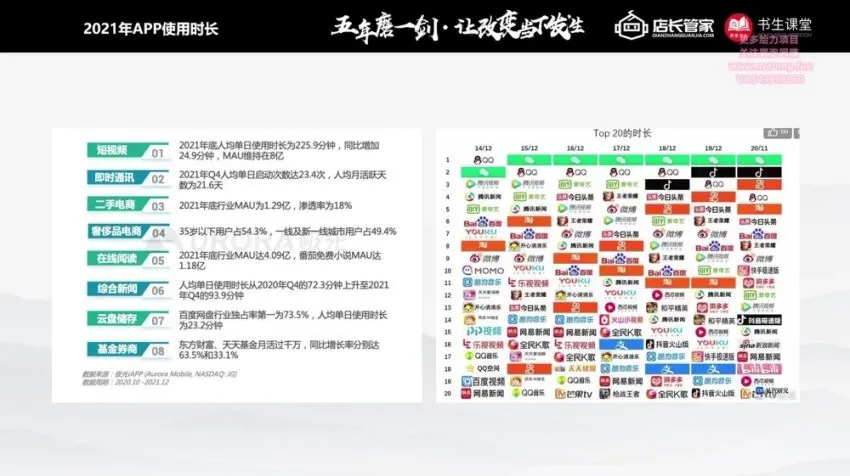Screen dimensions: 850x476
Task: Click the Top 20的时长 chart title
Action: [x=622, y=133]
